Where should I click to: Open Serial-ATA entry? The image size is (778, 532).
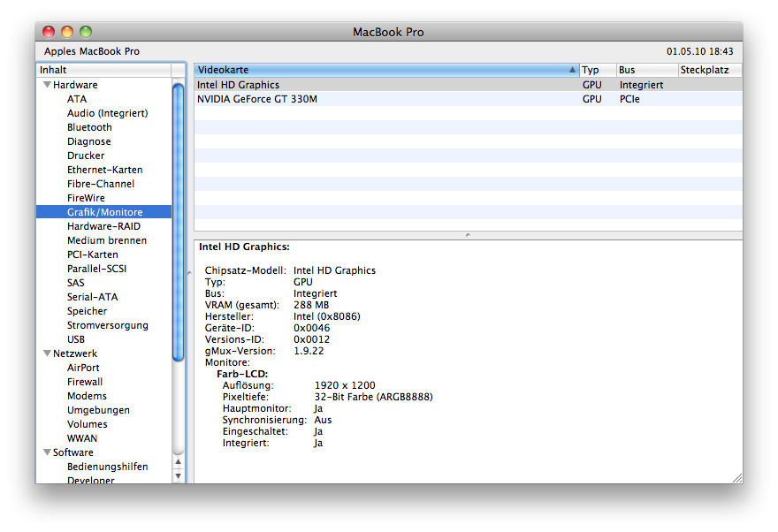[92, 297]
